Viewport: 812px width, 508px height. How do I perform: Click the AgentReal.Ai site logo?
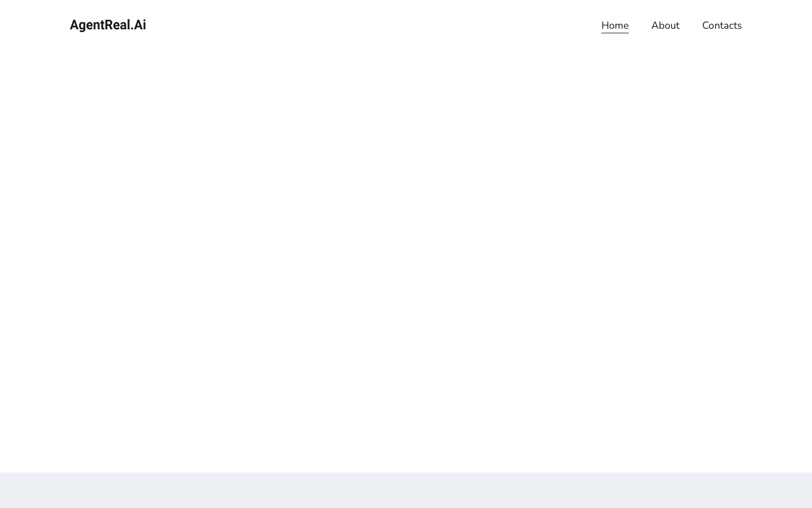108,25
